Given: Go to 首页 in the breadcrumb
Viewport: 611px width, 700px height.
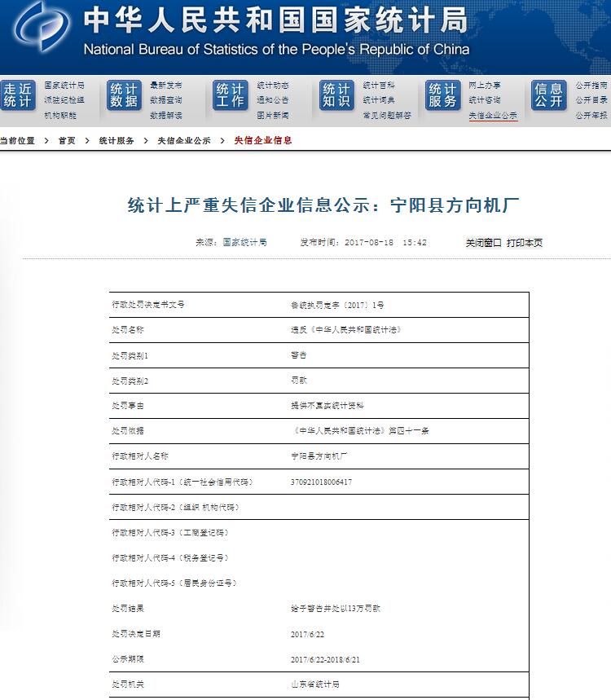Looking at the screenshot, I should (x=67, y=141).
